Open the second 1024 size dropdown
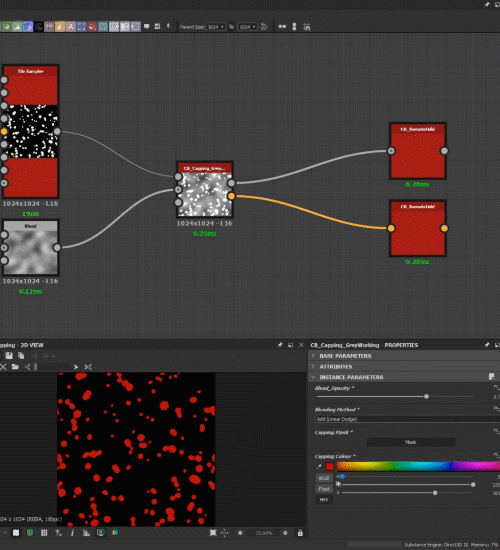This screenshot has width=500, height=550. click(x=247, y=27)
